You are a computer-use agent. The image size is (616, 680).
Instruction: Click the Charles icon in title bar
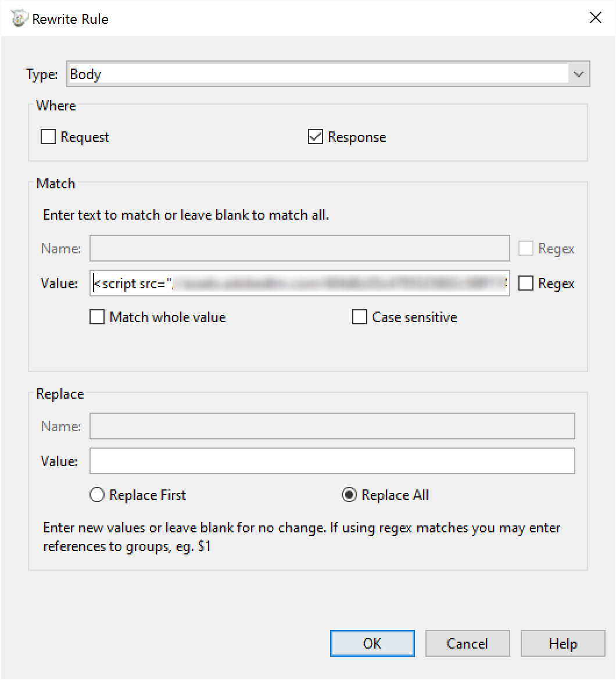pos(19,19)
